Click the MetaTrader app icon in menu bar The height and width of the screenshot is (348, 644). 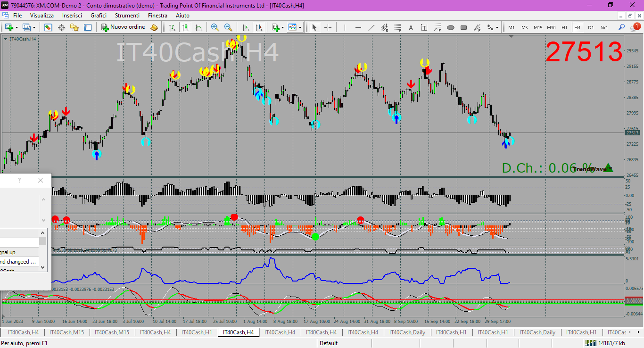[6, 16]
